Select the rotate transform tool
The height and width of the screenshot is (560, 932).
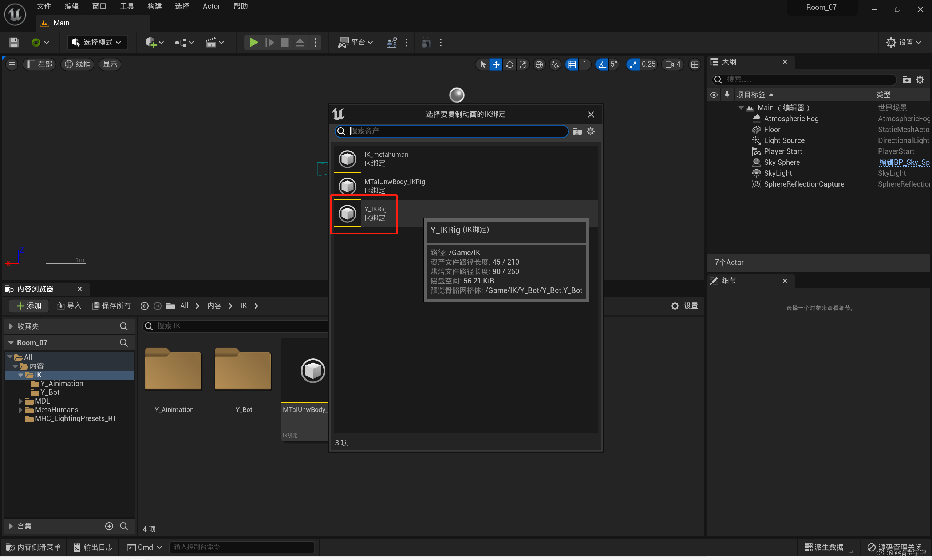tap(509, 64)
